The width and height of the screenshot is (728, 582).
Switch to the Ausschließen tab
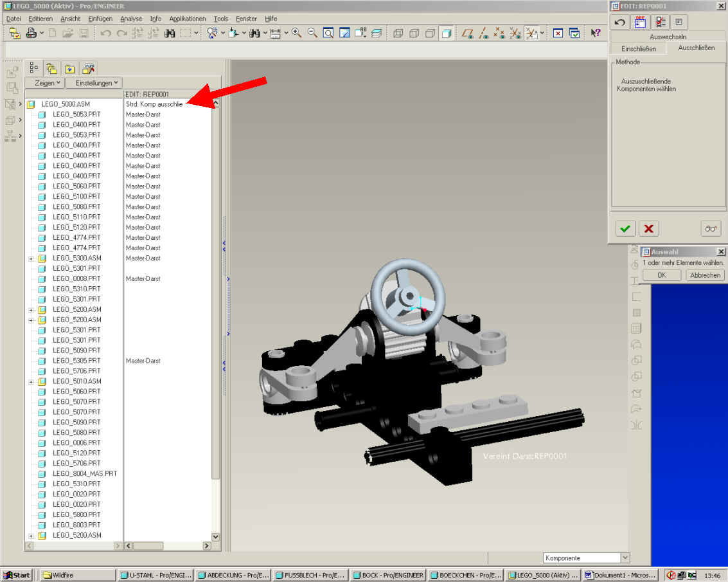click(697, 48)
